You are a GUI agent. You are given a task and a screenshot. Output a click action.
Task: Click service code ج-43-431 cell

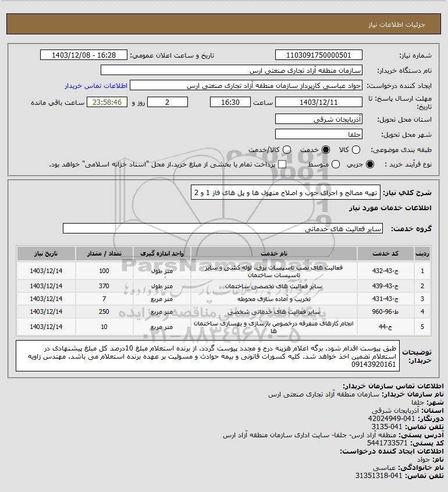385,299
